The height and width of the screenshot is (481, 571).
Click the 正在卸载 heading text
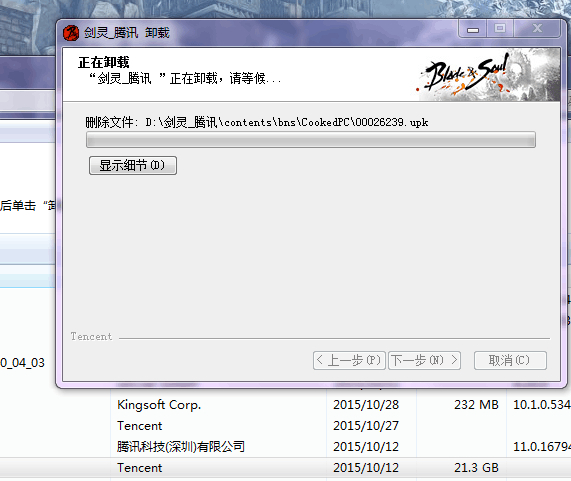(x=103, y=62)
